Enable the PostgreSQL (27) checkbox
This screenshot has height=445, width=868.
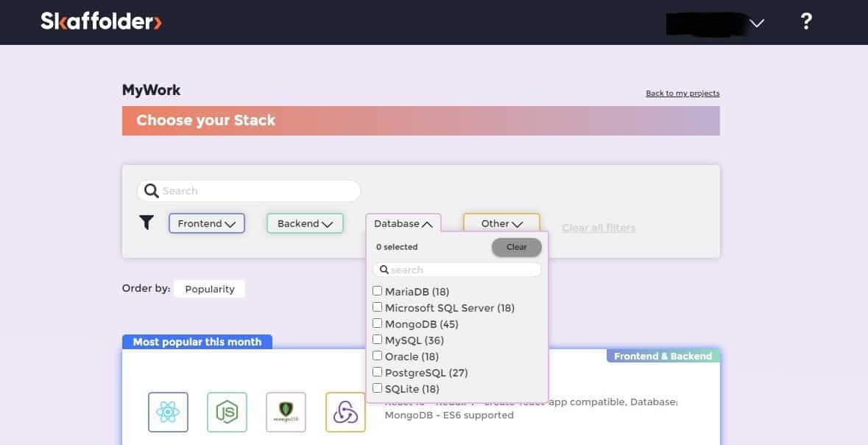tap(378, 372)
